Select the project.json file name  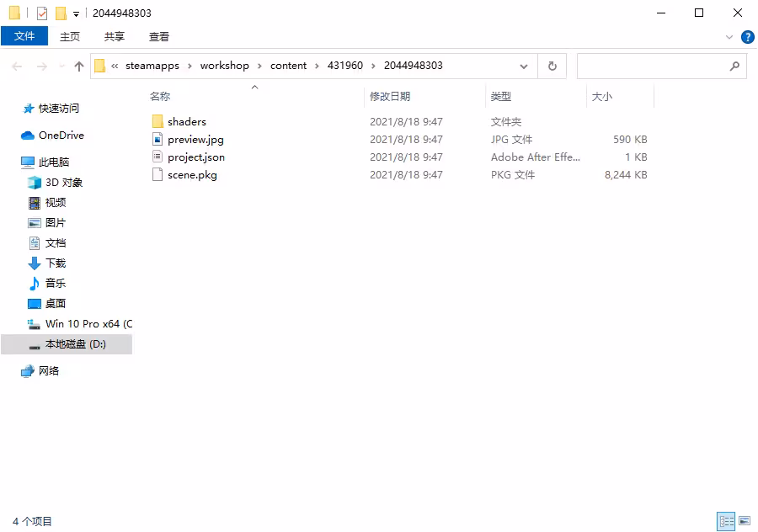point(196,157)
